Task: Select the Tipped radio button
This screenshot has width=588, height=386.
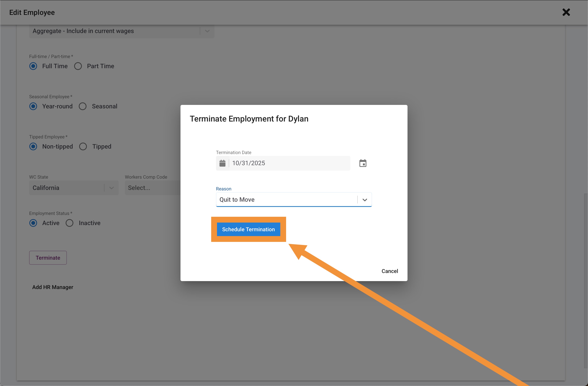Action: 83,146
